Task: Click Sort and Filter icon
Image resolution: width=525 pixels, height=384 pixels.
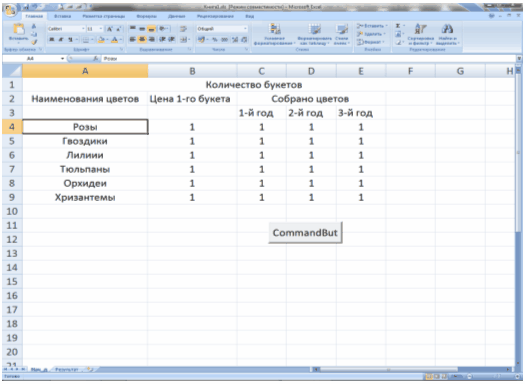Action: coord(421,34)
